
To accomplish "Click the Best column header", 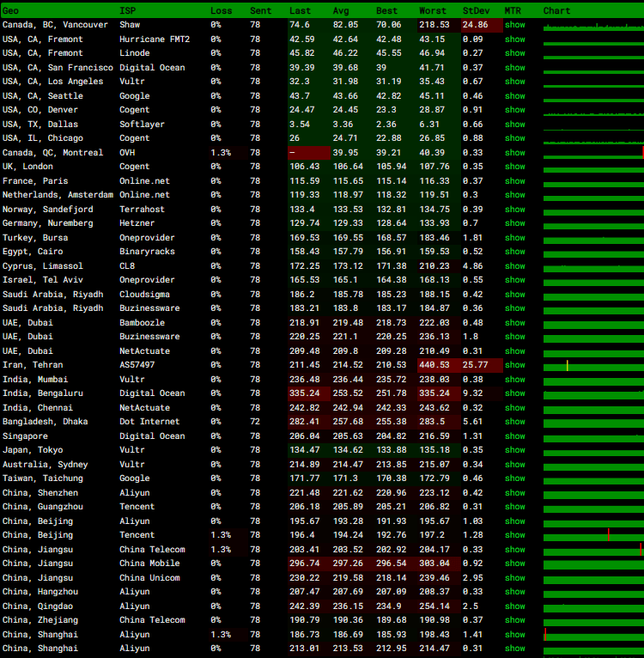I will 386,11.
